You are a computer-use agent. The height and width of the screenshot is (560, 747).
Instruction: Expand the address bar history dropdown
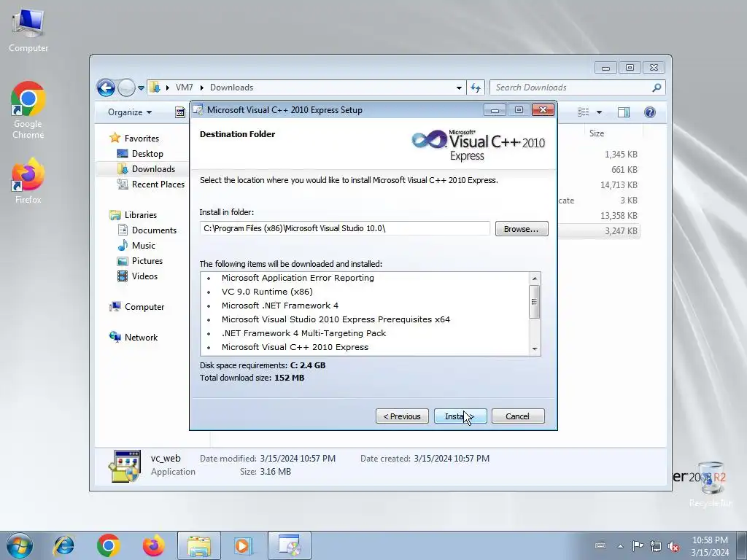(x=459, y=87)
